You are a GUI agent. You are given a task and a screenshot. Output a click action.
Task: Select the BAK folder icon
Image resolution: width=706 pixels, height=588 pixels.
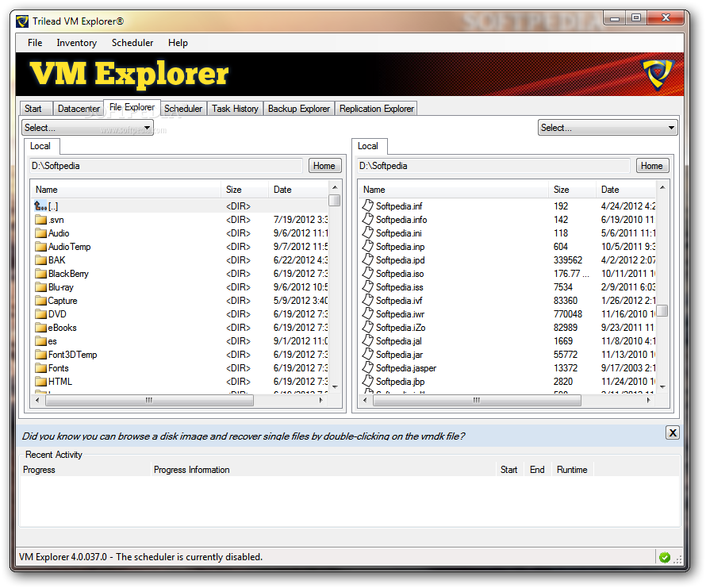tap(41, 260)
